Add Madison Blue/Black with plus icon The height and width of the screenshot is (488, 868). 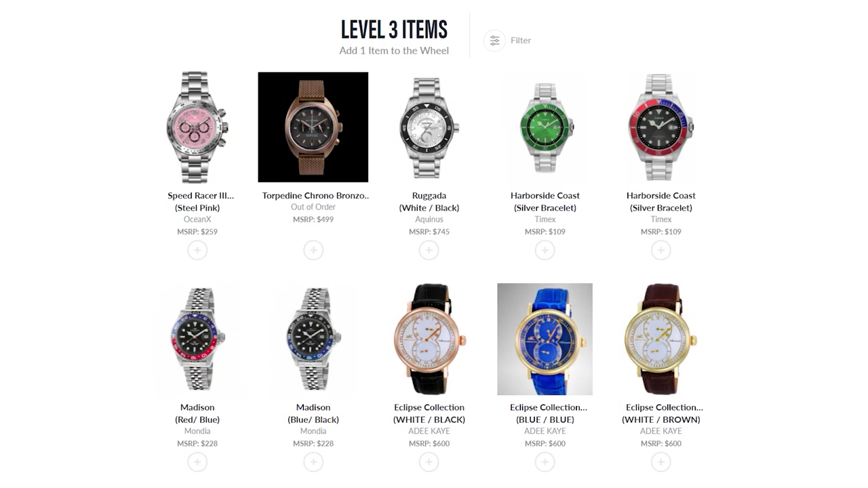[x=313, y=462]
